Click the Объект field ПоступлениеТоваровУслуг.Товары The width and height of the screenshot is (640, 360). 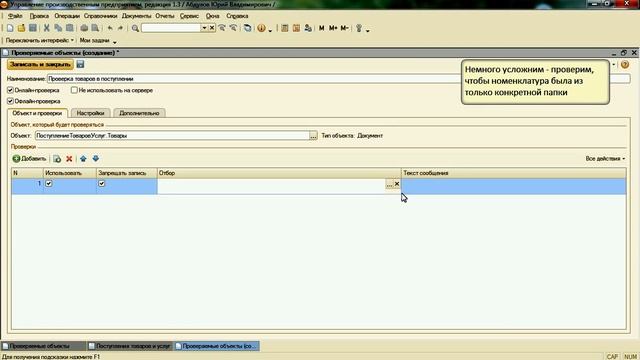pos(172,136)
